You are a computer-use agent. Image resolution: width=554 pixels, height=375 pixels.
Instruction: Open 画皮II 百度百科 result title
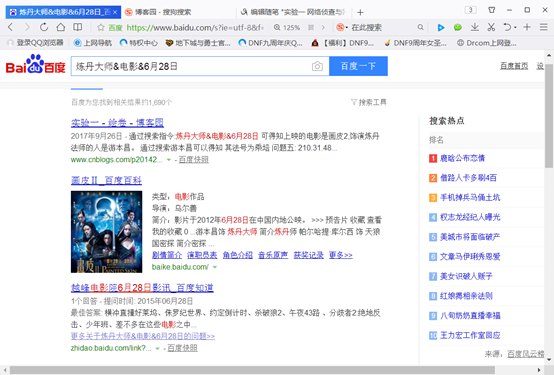click(x=106, y=180)
